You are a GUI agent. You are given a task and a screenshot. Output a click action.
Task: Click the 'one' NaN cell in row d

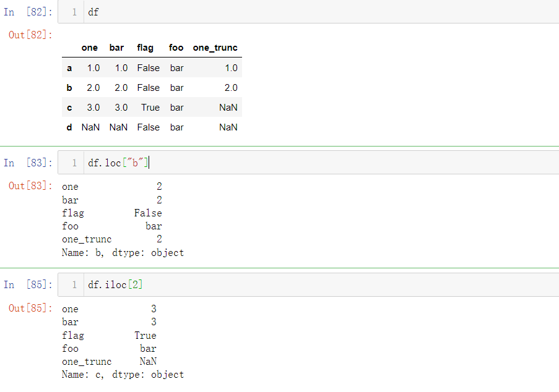click(90, 127)
